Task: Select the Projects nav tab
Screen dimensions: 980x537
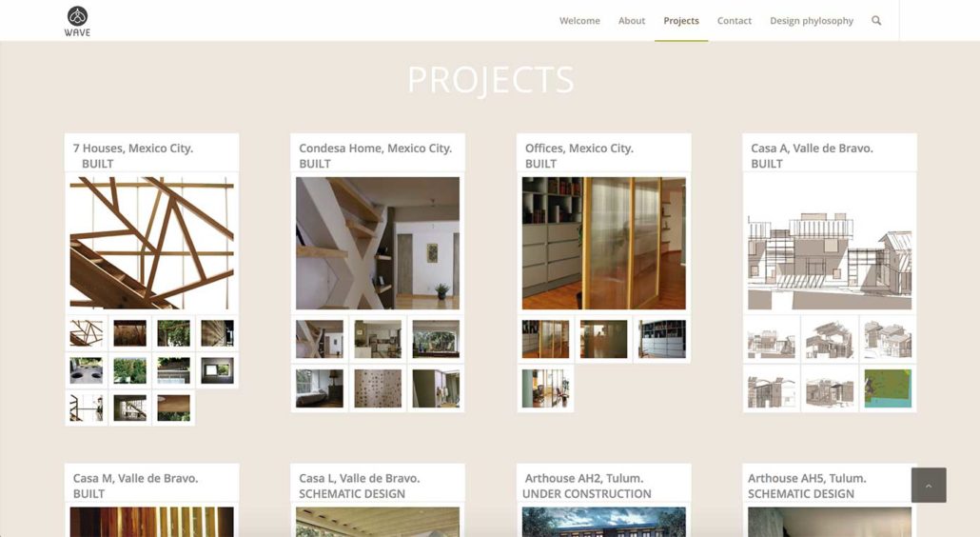Action: pos(681,21)
